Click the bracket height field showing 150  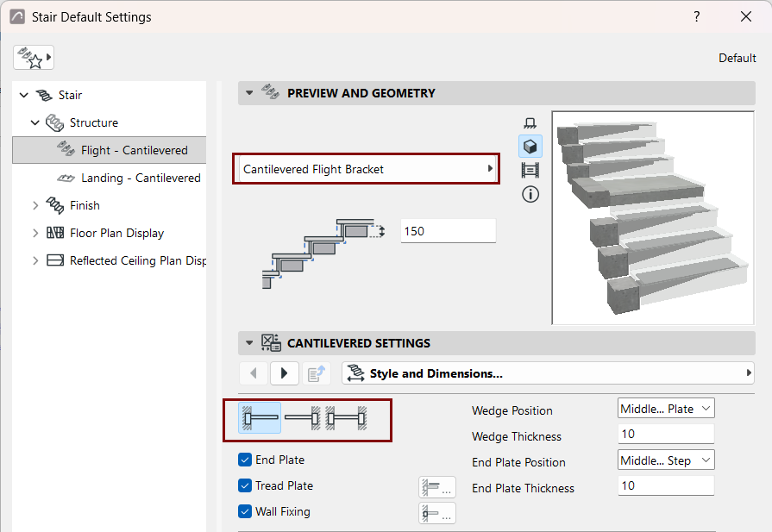point(448,231)
